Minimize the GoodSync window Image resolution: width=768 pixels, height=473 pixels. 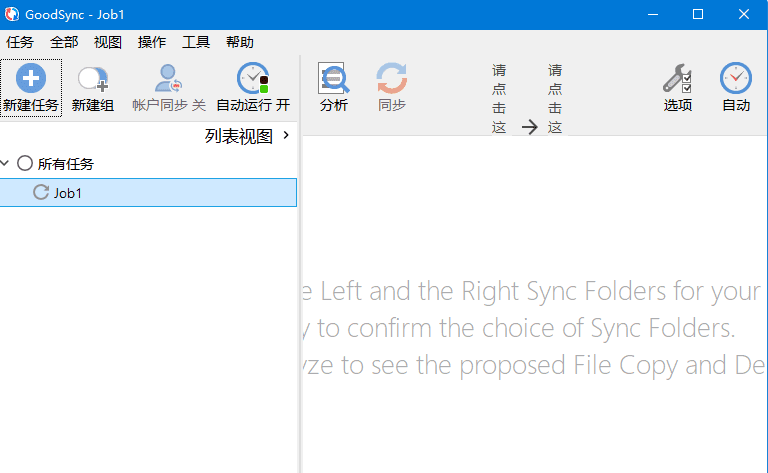653,15
